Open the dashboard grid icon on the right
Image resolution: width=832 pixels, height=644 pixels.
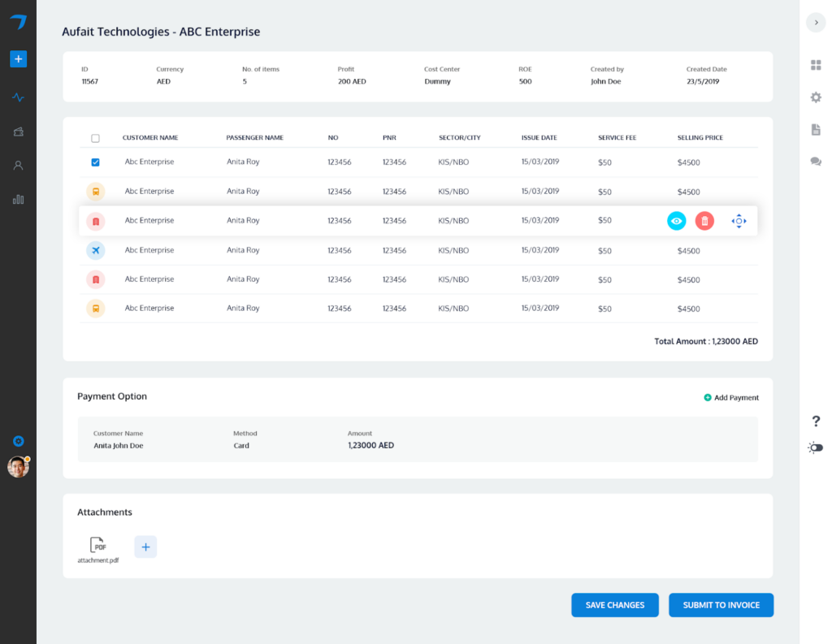tap(816, 64)
